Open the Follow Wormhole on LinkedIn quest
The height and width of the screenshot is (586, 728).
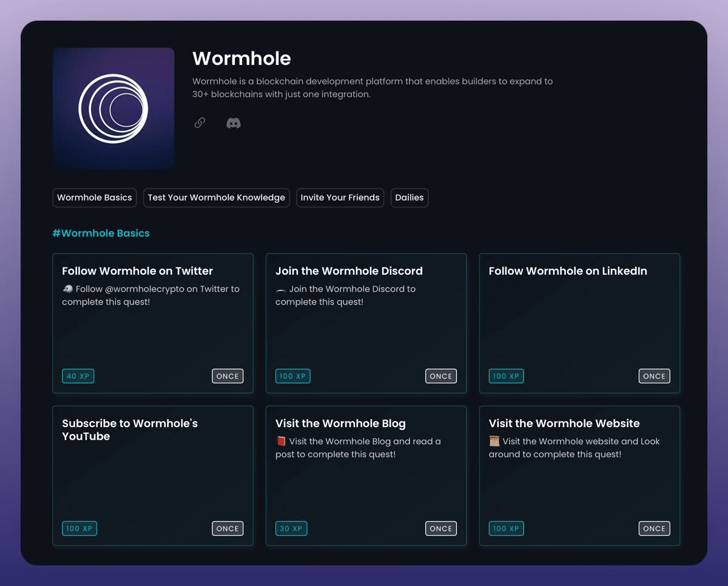pyautogui.click(x=579, y=323)
